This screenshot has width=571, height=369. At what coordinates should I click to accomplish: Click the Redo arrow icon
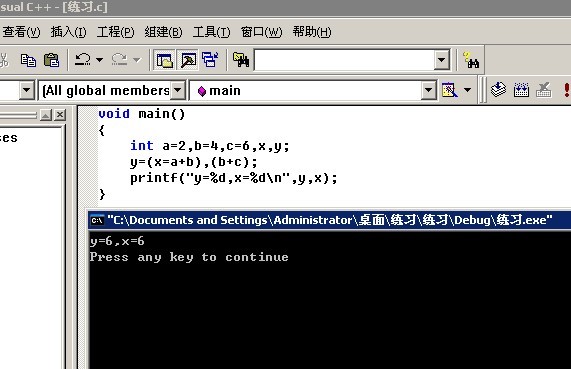pyautogui.click(x=119, y=59)
